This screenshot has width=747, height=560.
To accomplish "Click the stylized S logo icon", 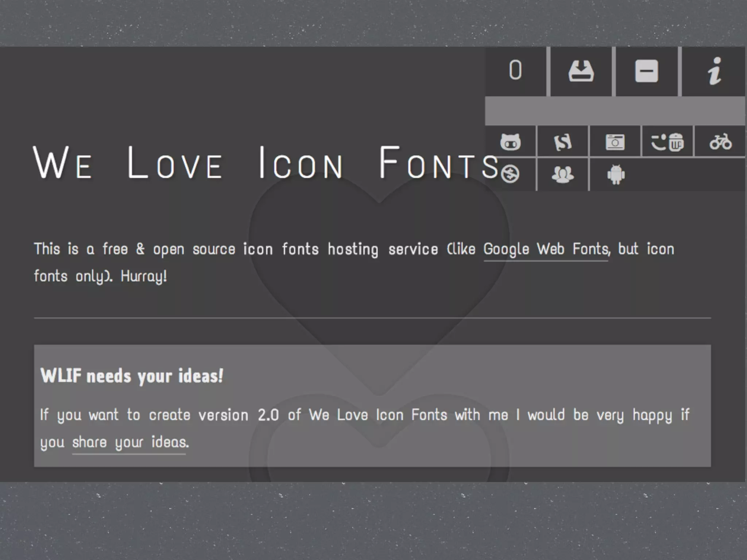I will point(562,142).
